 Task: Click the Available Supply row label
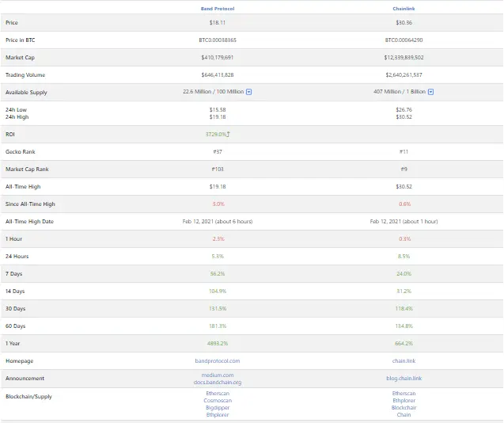tap(26, 93)
